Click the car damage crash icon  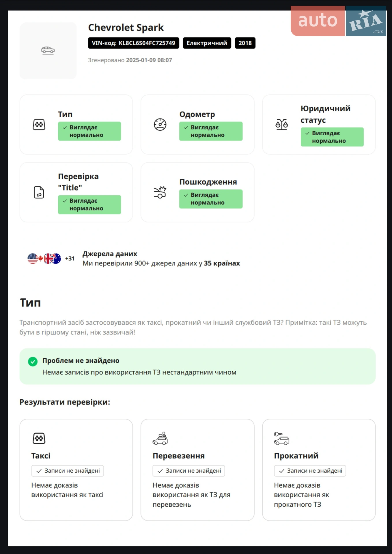click(x=160, y=192)
